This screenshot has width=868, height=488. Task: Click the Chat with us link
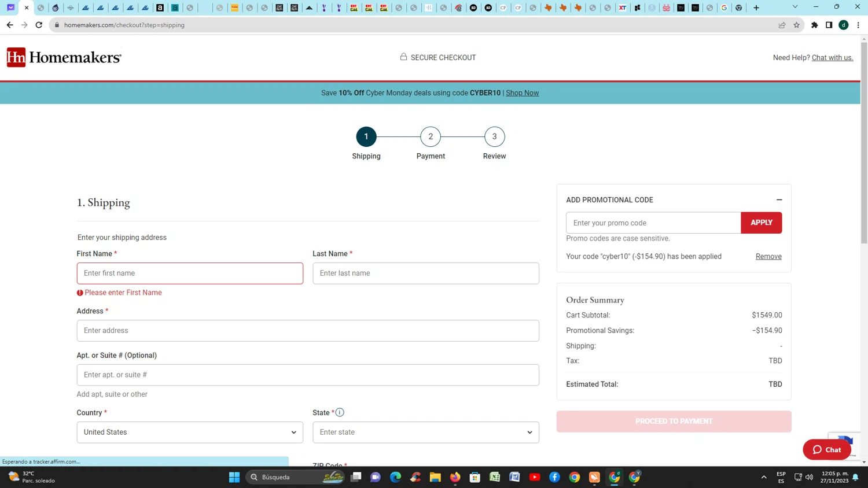coord(832,57)
